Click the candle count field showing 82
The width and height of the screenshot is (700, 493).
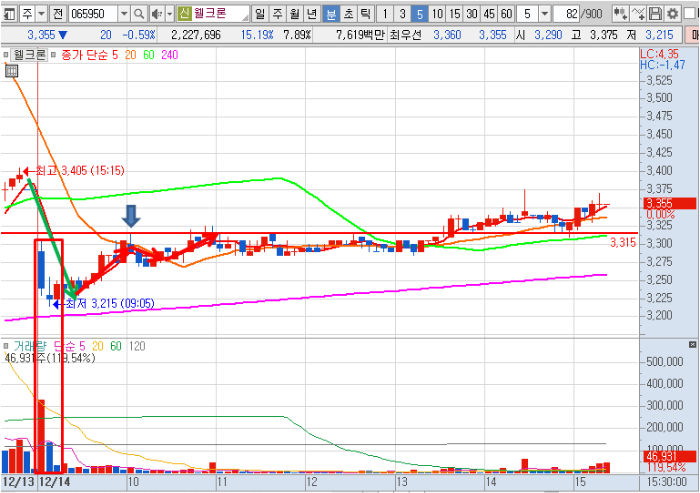[x=566, y=14]
